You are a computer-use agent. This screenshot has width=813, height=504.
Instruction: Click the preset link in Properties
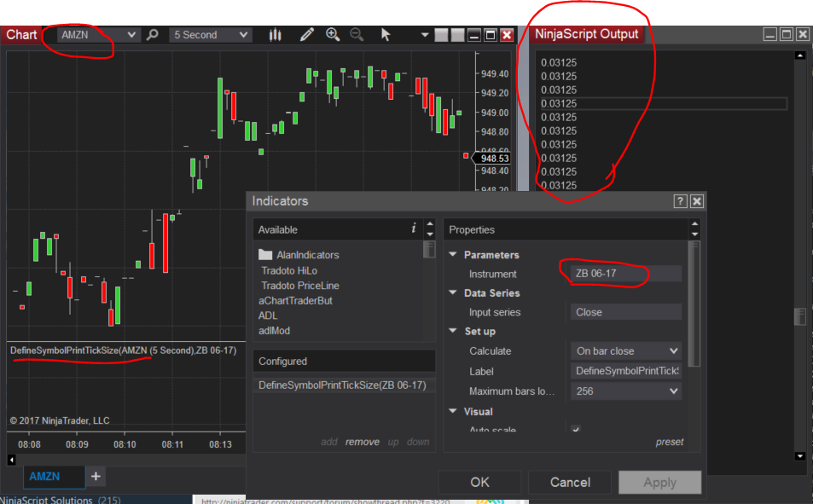[670, 442]
